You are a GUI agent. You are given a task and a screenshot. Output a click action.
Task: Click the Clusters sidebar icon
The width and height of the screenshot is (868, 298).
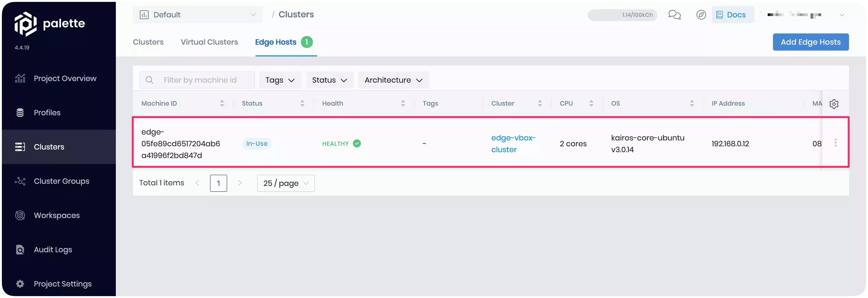(20, 147)
